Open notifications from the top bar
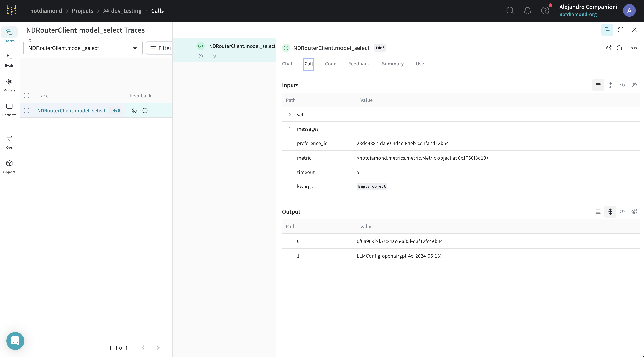Image resolution: width=644 pixels, height=357 pixels. [x=527, y=10]
